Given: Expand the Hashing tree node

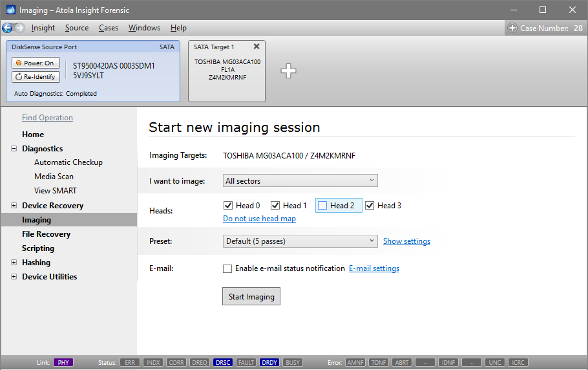Looking at the screenshot, I should (x=14, y=263).
